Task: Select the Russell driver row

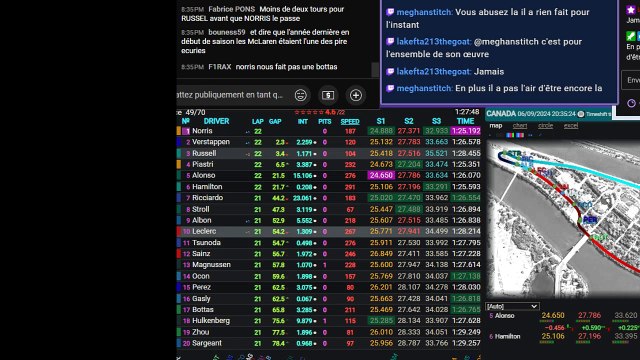Action: pos(329,153)
